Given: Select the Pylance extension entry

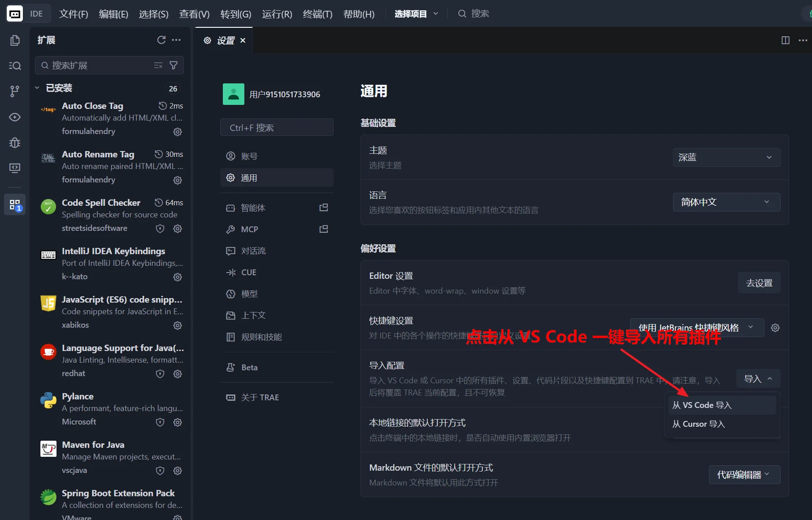Looking at the screenshot, I should (111, 409).
